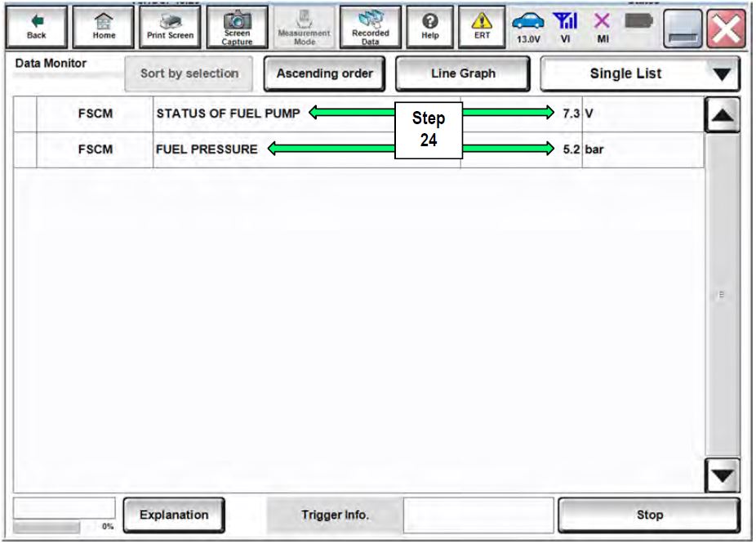Click the ERT warning triangle icon
This screenshot has height=544, width=756.
point(482,27)
